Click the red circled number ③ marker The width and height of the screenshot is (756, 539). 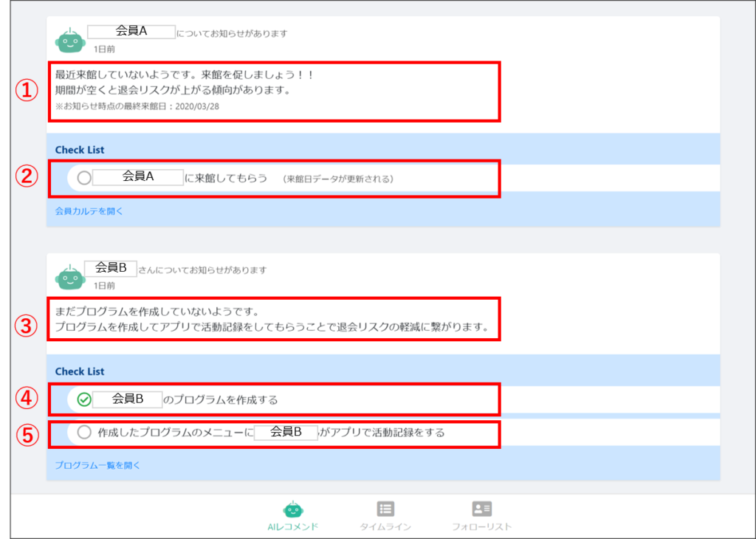(x=27, y=326)
